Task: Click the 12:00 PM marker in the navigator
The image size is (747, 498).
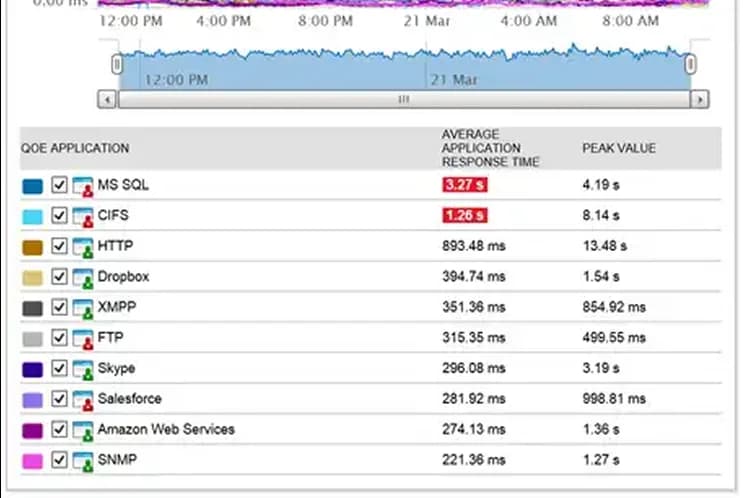Action: pos(176,80)
